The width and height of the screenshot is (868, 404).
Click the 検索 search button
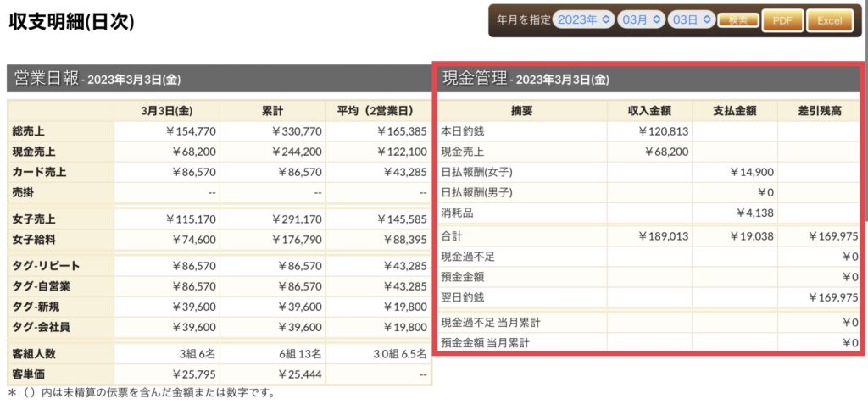(737, 20)
